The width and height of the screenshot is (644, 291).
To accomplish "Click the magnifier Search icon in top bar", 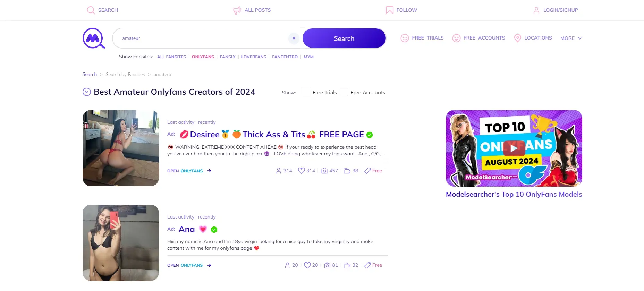I will click(x=91, y=10).
